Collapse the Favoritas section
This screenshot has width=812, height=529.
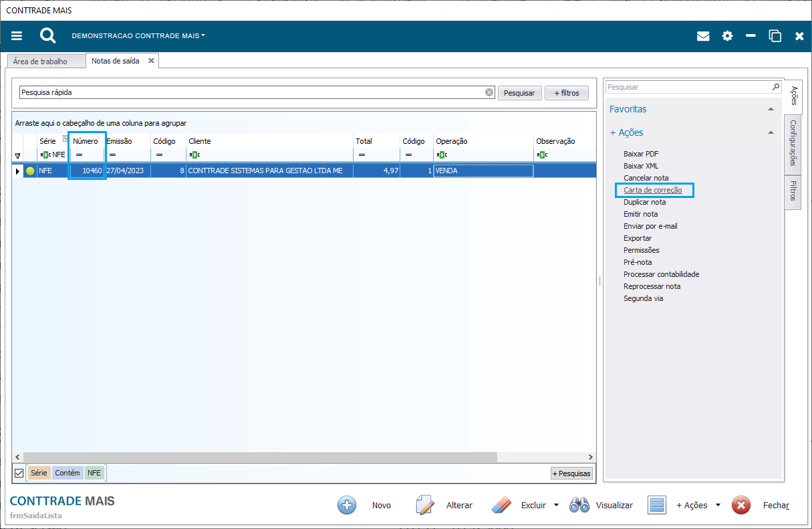(x=771, y=109)
